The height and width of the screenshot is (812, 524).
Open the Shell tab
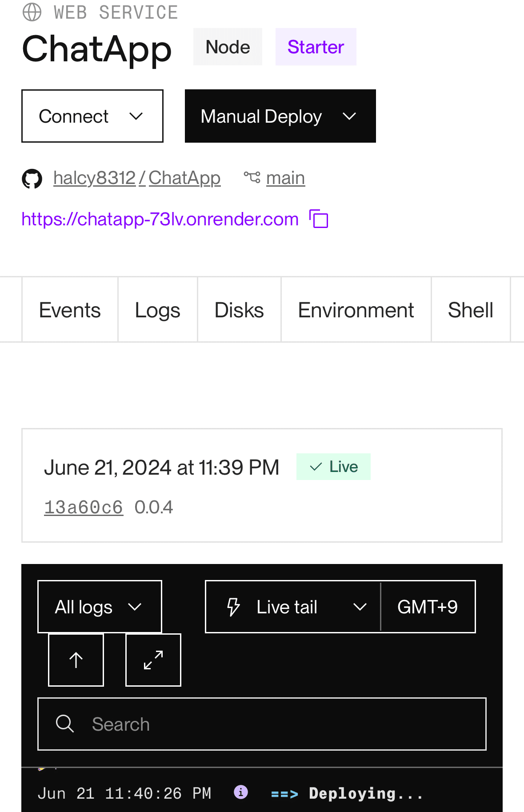(471, 310)
